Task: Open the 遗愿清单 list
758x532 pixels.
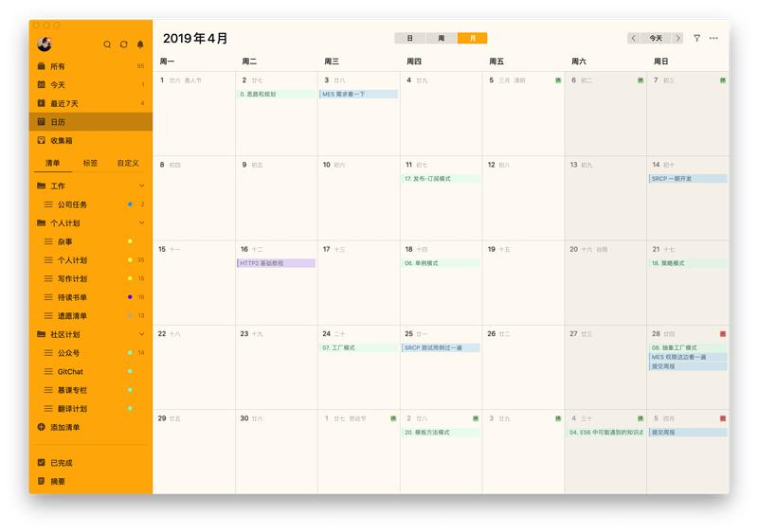Action: 91,316
